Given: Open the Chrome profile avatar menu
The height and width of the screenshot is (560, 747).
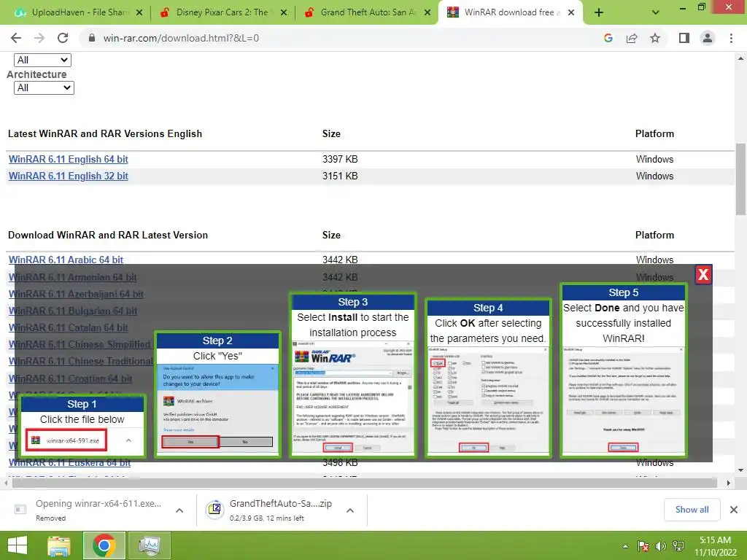Looking at the screenshot, I should tap(708, 38).
